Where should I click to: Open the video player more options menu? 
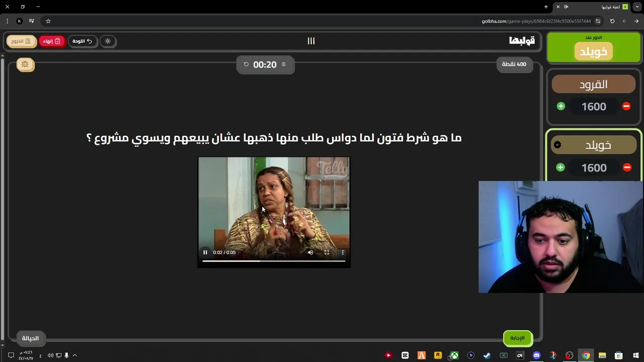[x=343, y=252]
